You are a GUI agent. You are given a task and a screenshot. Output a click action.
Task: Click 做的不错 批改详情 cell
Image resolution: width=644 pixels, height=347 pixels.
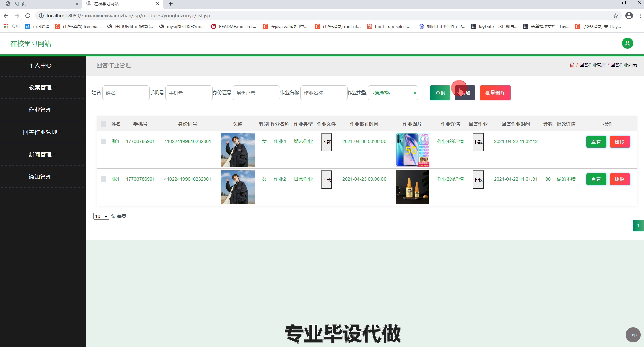point(566,179)
